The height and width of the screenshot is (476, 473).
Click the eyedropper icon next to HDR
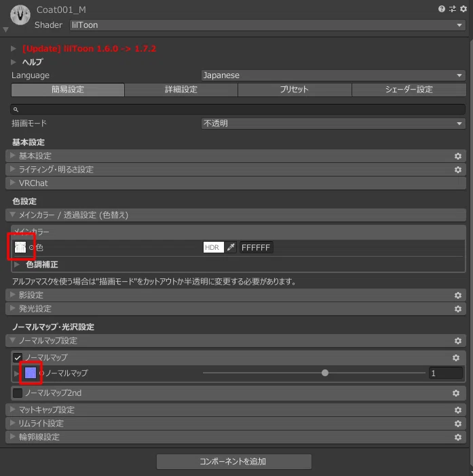[231, 247]
